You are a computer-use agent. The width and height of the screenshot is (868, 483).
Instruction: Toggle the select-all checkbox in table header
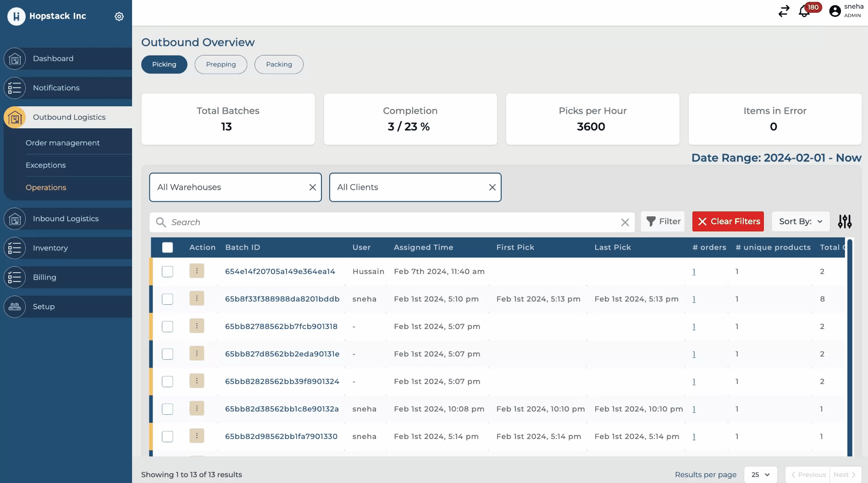point(167,247)
